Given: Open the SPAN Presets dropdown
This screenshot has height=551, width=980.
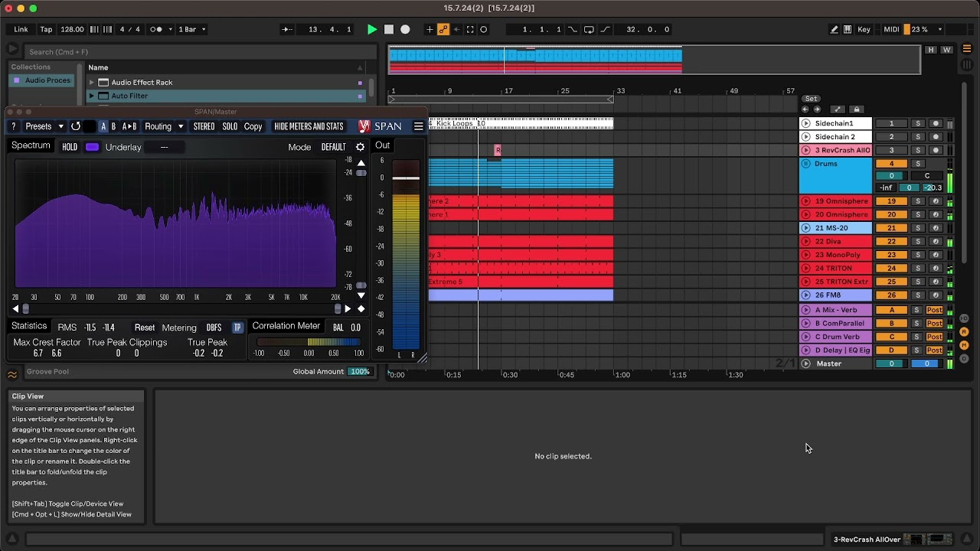Looking at the screenshot, I should pyautogui.click(x=44, y=126).
